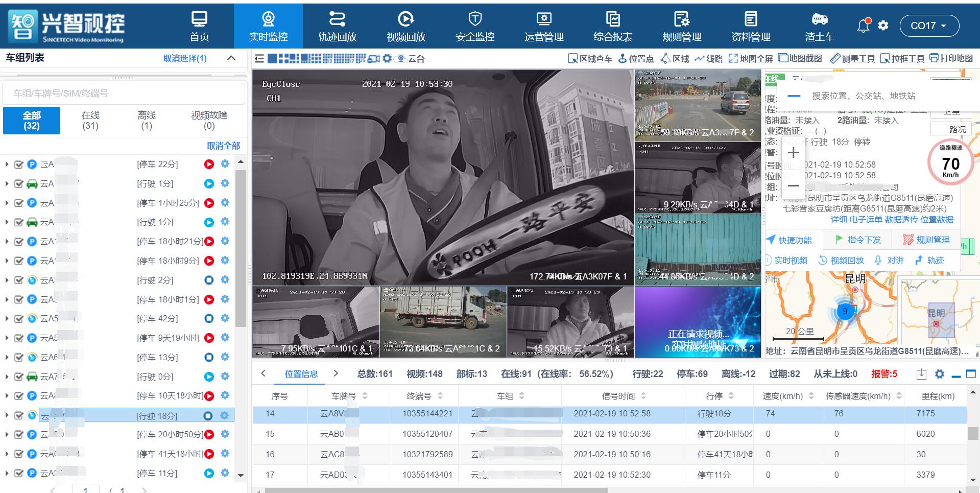This screenshot has height=493, width=980.
Task: Focus the 车组/车牌号/SIM/终端号 search box
Action: coord(124,93)
